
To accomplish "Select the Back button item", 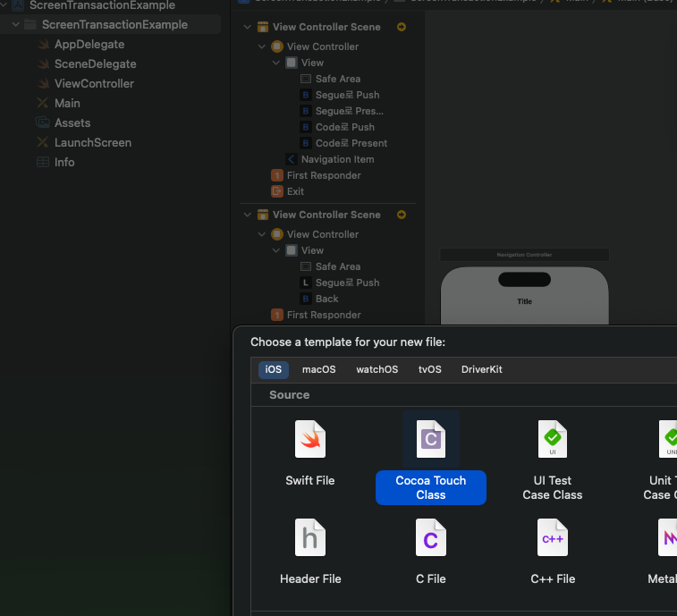I will tap(326, 299).
